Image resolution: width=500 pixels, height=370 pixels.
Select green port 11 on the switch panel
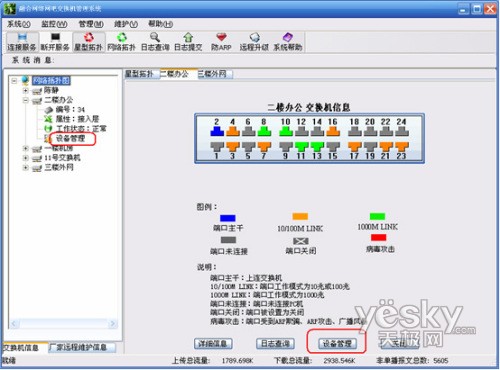pyautogui.click(x=301, y=147)
